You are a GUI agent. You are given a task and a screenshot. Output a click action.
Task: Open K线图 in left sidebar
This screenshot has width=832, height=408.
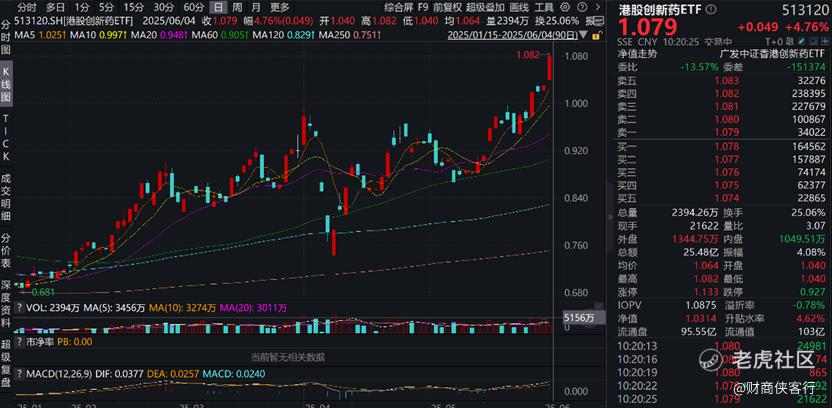(6, 85)
